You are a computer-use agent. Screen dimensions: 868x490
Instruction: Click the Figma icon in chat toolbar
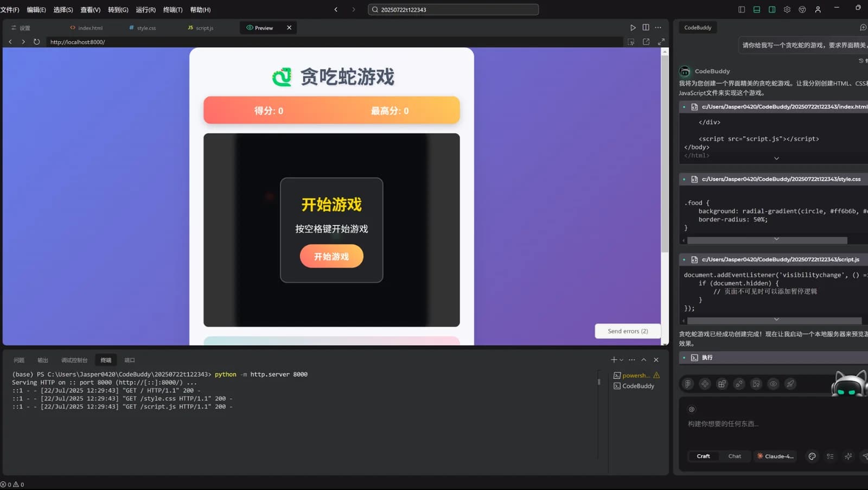point(688,384)
